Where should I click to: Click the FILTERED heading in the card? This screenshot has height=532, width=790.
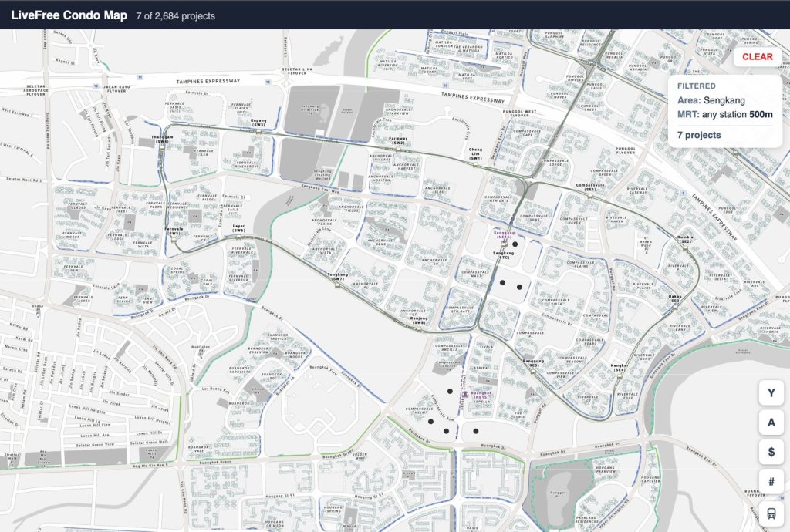[x=697, y=86]
